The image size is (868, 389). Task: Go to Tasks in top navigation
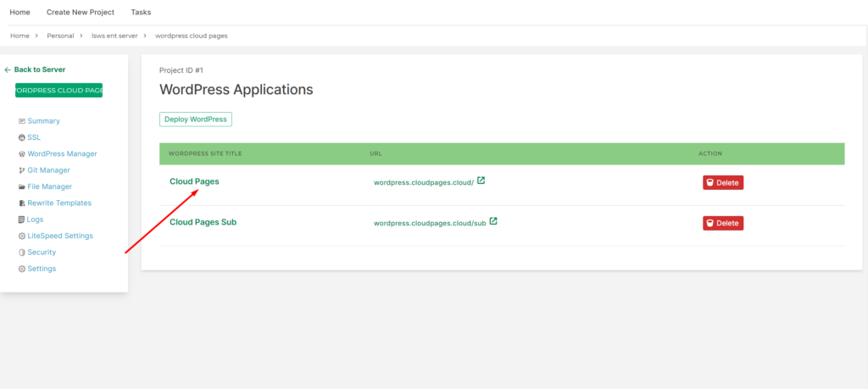pos(141,12)
